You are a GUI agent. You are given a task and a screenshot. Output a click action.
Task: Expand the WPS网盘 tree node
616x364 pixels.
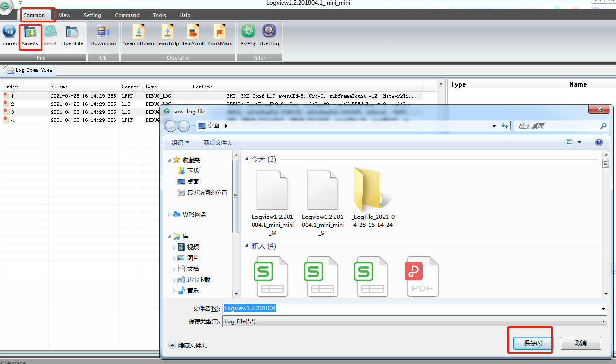click(170, 215)
